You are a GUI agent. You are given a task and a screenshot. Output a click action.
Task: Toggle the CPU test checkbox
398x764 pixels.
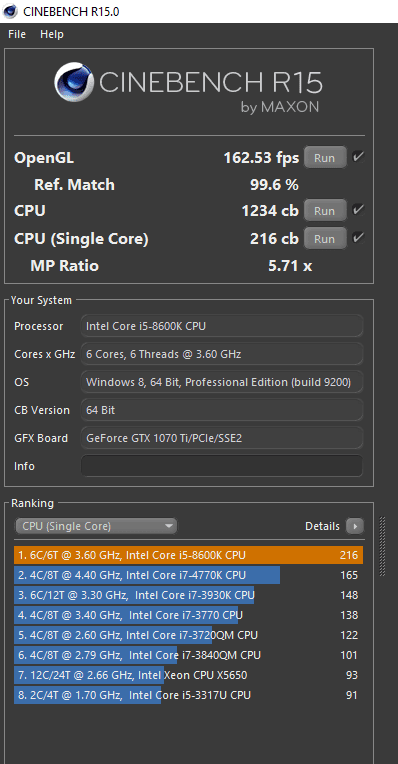(359, 210)
